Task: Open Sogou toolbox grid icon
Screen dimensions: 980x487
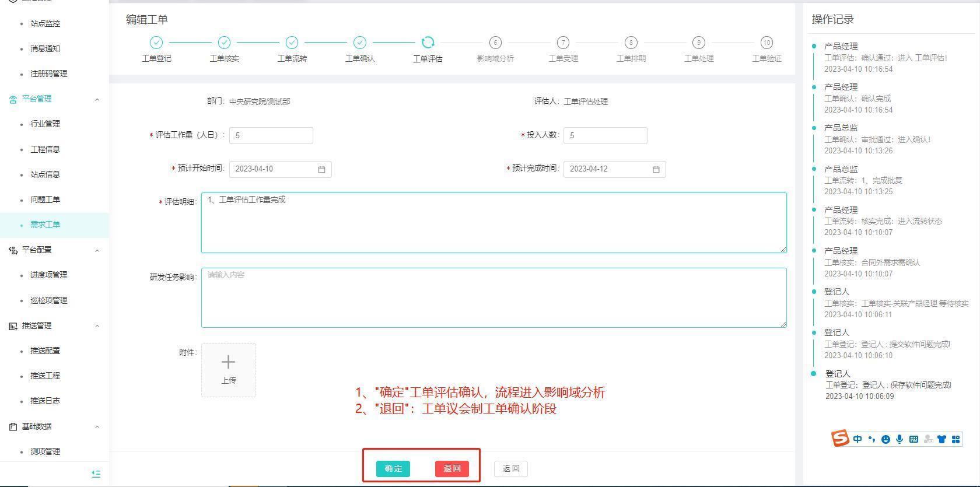Action: [x=956, y=439]
